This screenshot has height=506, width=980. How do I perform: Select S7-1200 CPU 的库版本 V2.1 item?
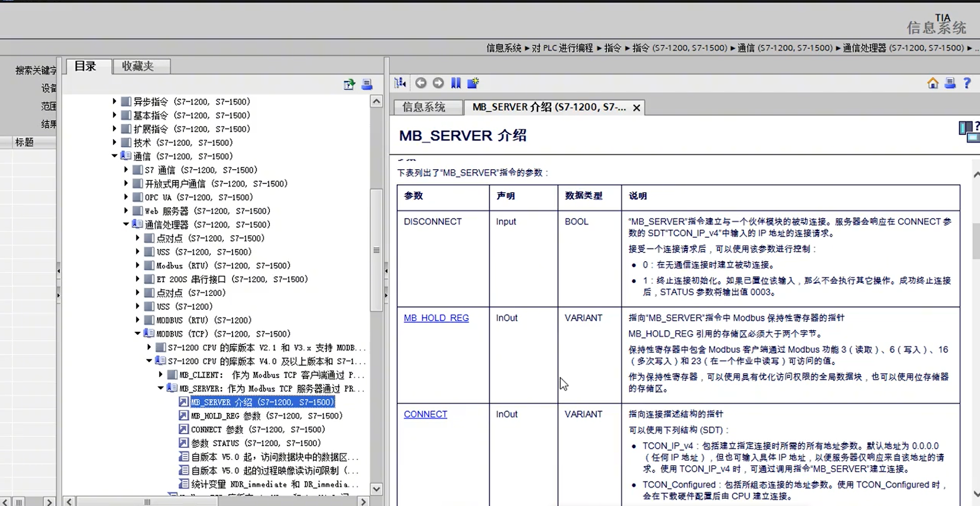coord(266,348)
